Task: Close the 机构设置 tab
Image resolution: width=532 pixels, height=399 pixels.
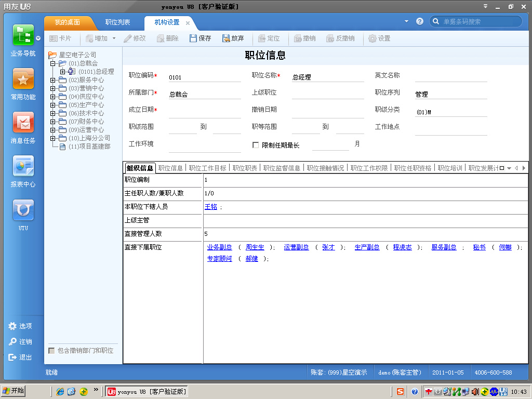Action: coord(188,23)
